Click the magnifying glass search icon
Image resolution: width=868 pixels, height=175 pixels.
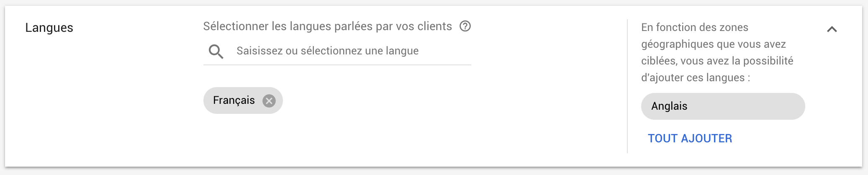216,51
